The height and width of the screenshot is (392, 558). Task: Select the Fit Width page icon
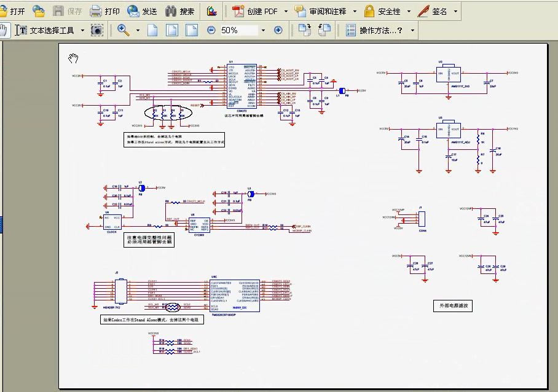coord(192,30)
